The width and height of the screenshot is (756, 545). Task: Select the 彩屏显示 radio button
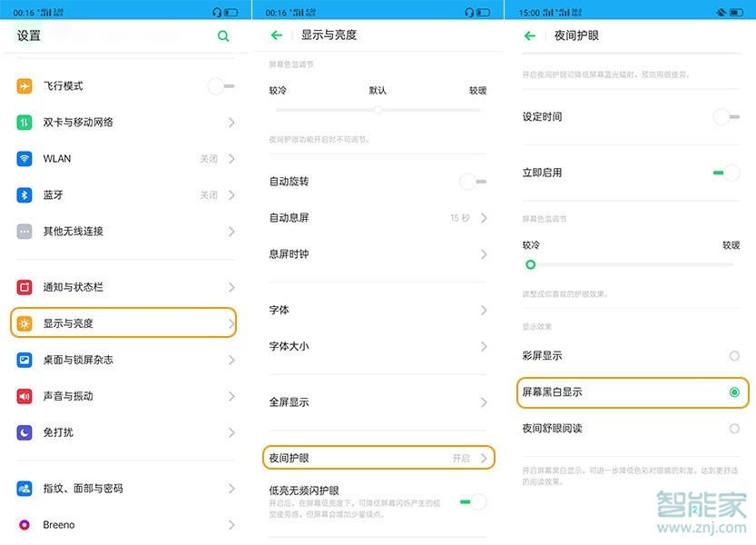pos(733,355)
